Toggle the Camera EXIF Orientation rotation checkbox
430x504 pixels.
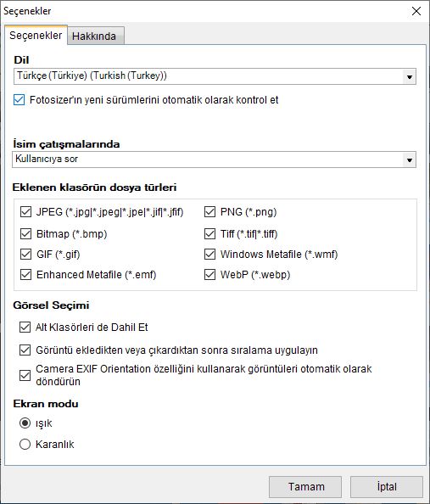[25, 375]
